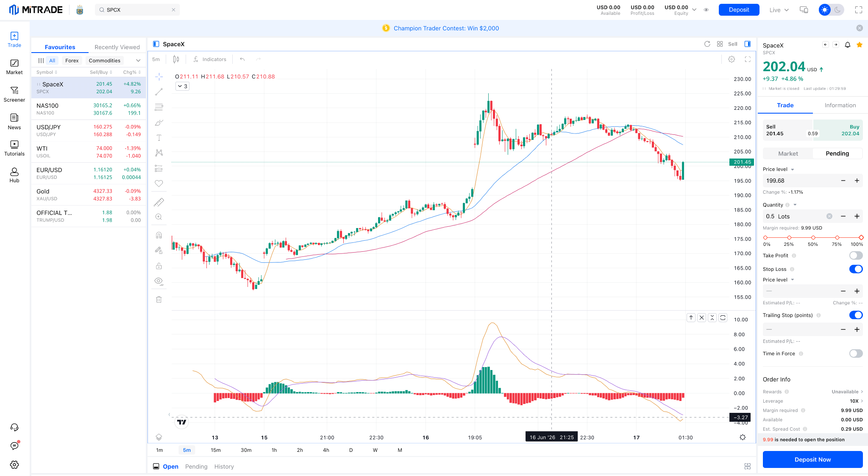This screenshot has height=476, width=868.
Task: Open chart settings gear icon
Action: [732, 59]
